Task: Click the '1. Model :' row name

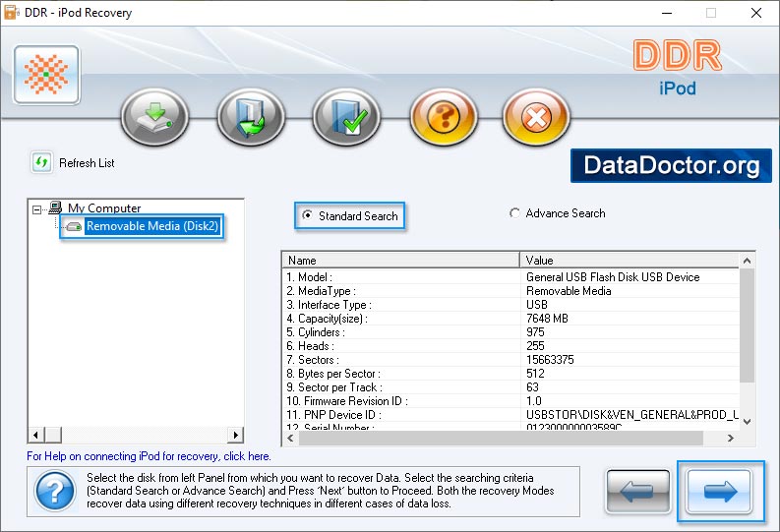Action: (310, 277)
